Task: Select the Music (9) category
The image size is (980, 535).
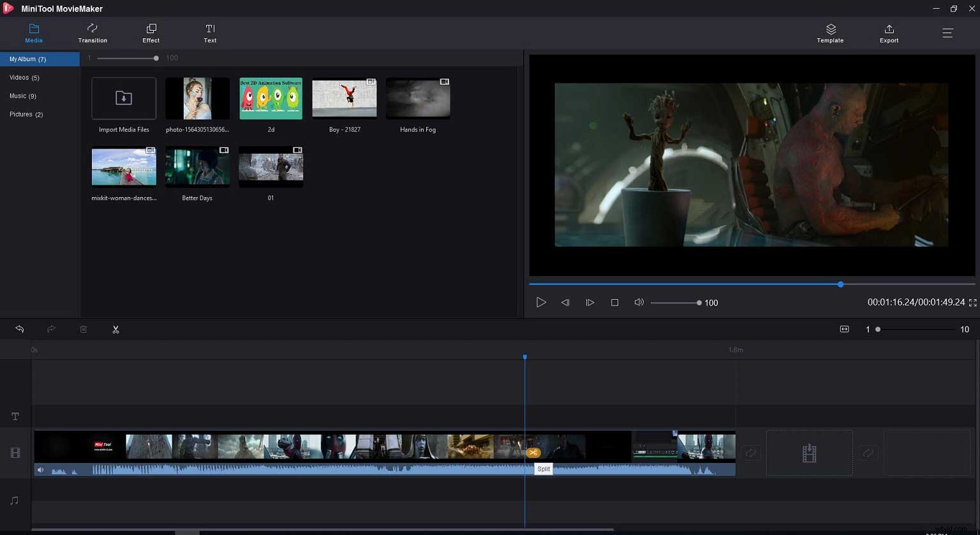Action: pos(23,96)
